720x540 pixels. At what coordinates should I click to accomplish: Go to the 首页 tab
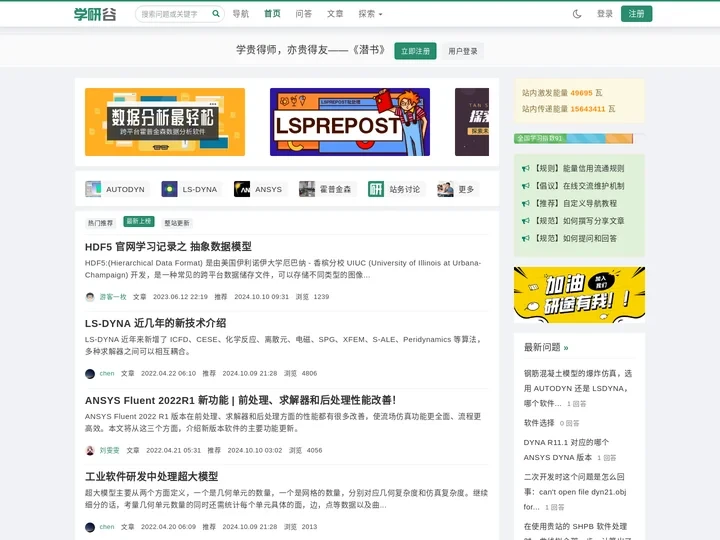coord(272,14)
